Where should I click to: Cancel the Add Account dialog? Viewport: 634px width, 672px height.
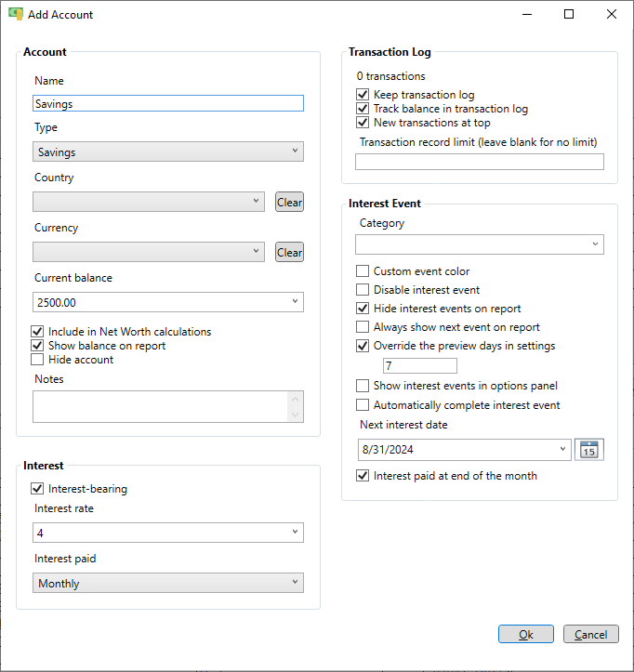590,634
